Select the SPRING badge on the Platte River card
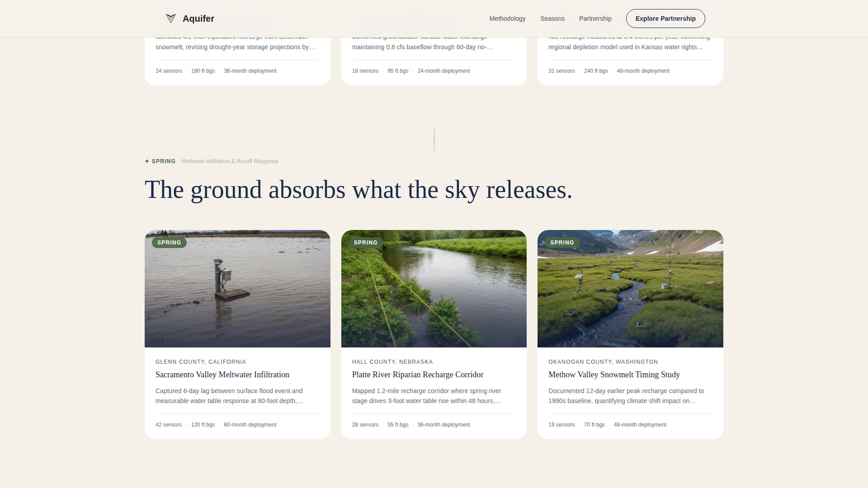 tap(365, 243)
